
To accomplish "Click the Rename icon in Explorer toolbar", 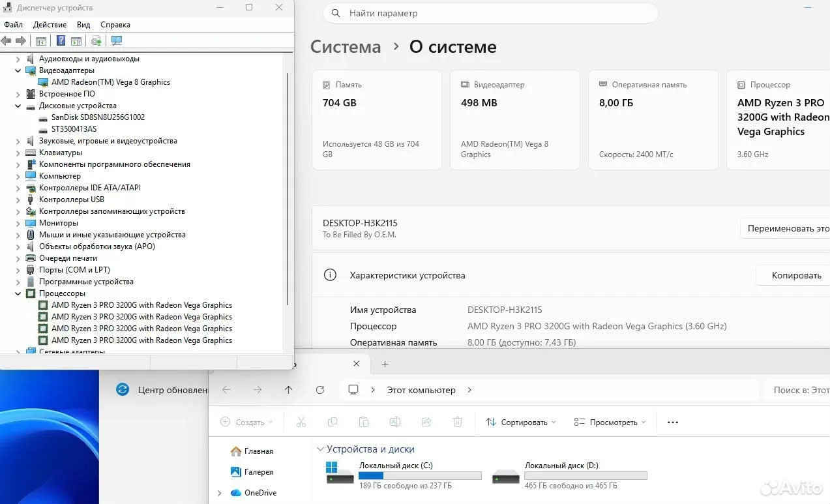I will coord(395,422).
